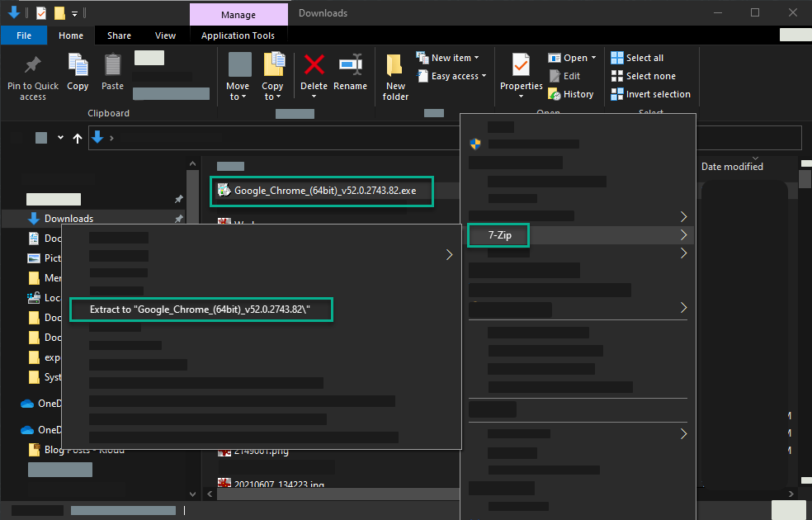
Task: Click the Downloads folder arrow icon in sidebar
Action: 34,219
